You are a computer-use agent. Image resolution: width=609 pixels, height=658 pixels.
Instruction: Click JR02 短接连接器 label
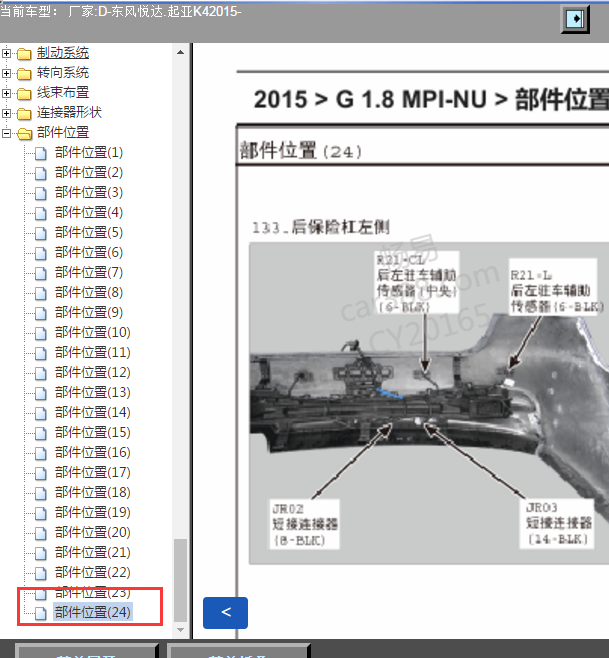(x=305, y=524)
